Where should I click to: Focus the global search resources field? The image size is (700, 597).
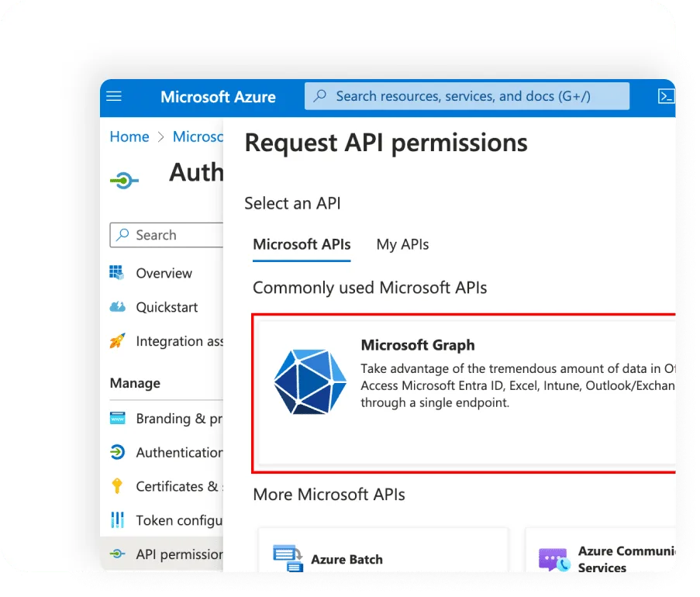click(467, 96)
